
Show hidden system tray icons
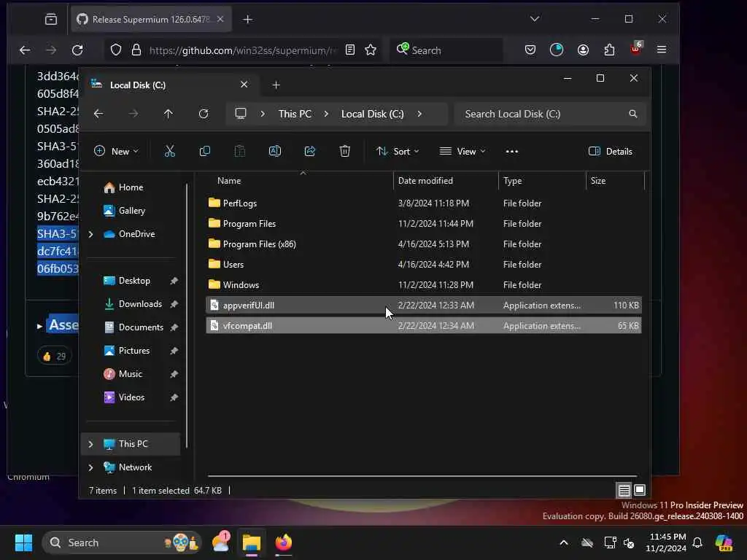point(564,542)
